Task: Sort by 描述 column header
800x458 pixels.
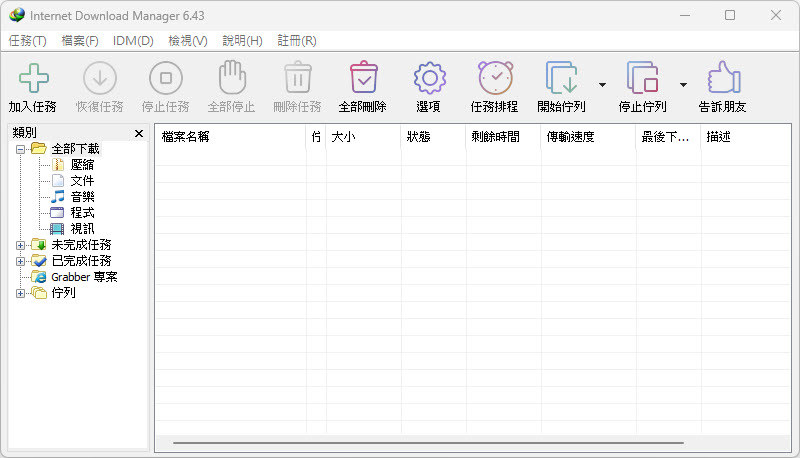Action: 745,137
